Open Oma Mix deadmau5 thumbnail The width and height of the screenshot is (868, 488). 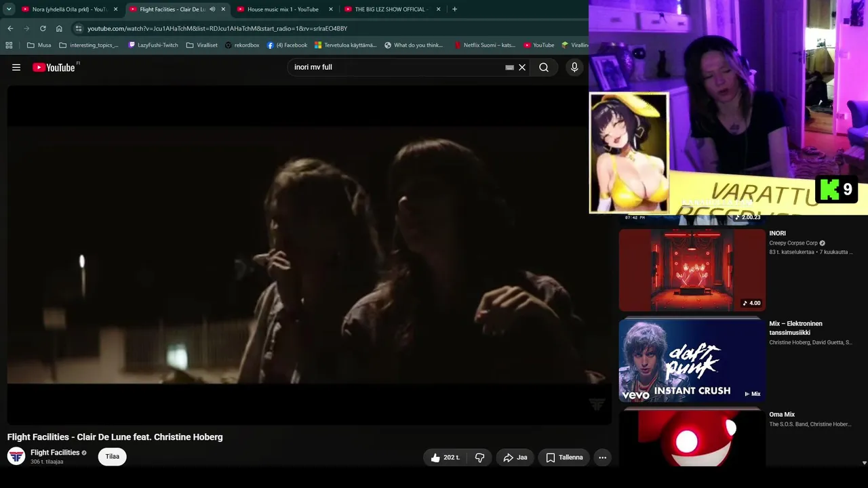click(692, 439)
